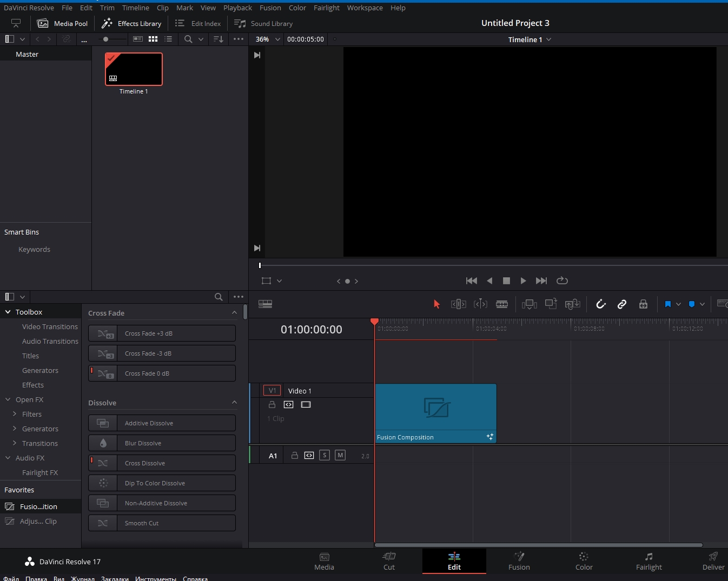The height and width of the screenshot is (581, 728).
Task: Click the Insert Clip icon
Action: (529, 304)
